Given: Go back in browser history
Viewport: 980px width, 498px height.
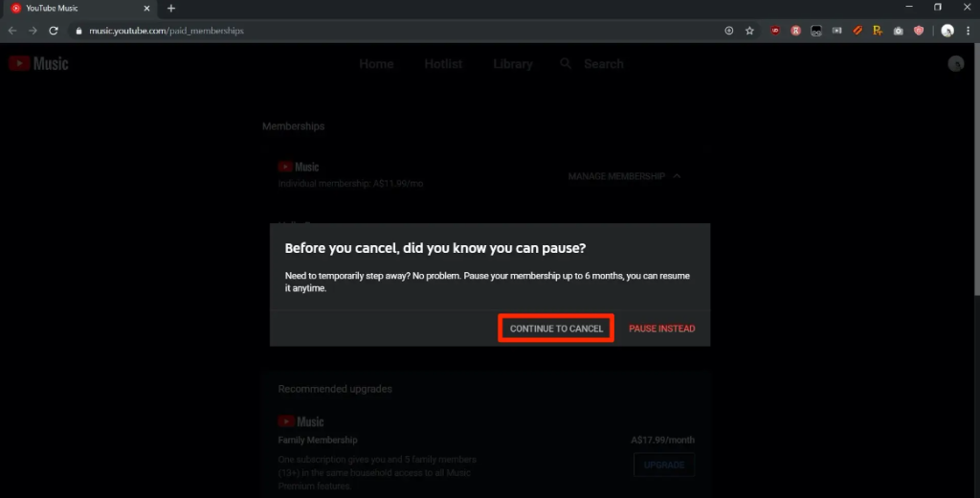Looking at the screenshot, I should pos(12,31).
